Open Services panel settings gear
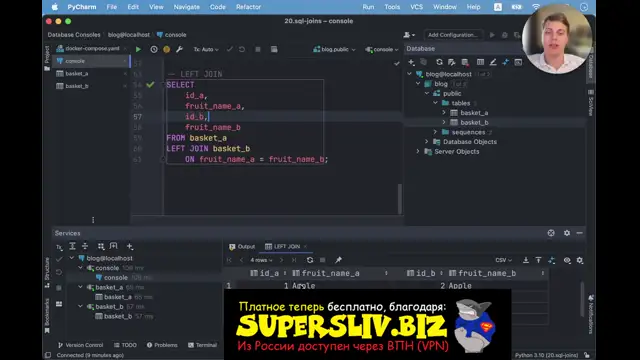The width and height of the screenshot is (640, 360). tap(567, 233)
